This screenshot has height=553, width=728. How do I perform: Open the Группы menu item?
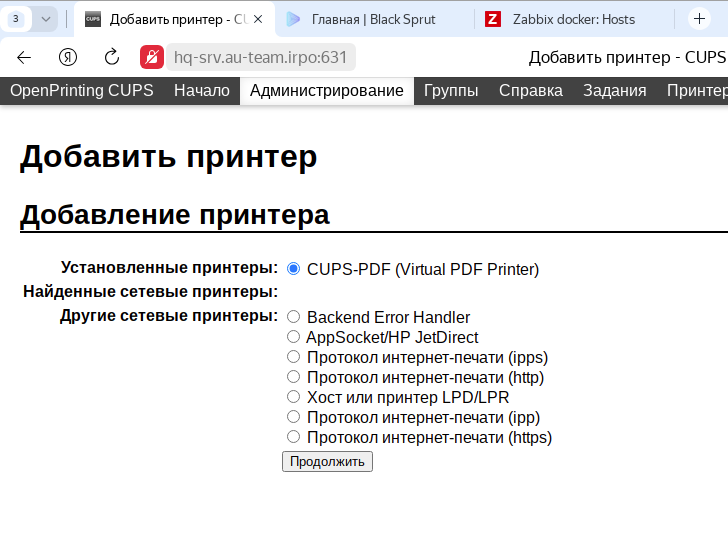pyautogui.click(x=450, y=91)
